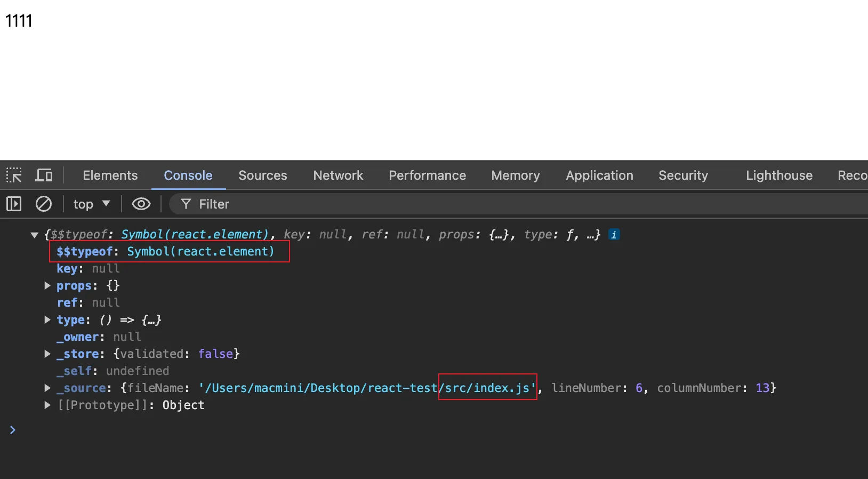Open the Lighthouse tab
This screenshot has height=479, width=868.
pos(779,175)
